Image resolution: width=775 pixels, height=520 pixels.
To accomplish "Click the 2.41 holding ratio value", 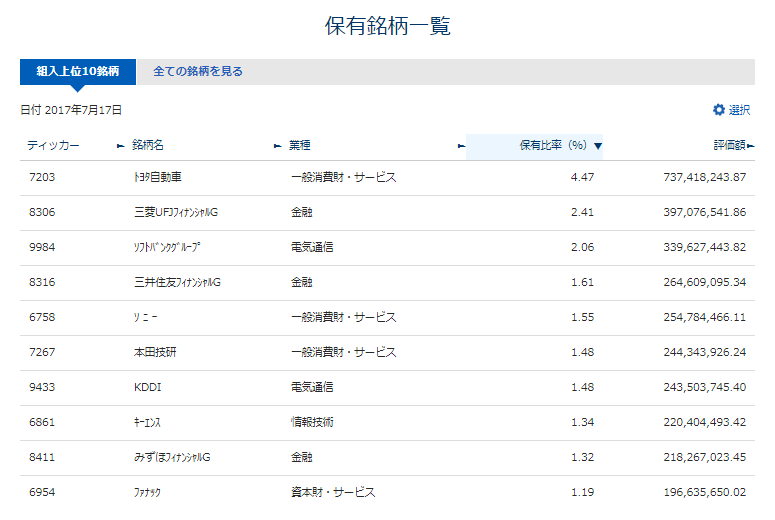I will [x=582, y=212].
